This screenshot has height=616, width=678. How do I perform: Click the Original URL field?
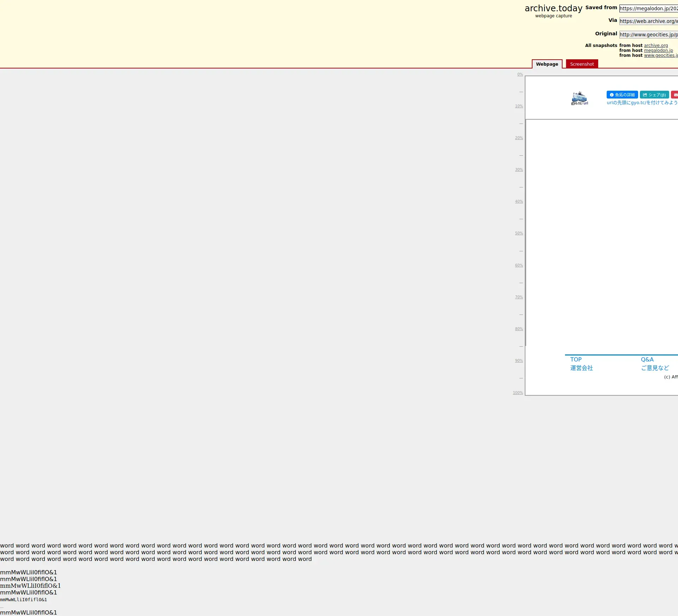point(648,35)
